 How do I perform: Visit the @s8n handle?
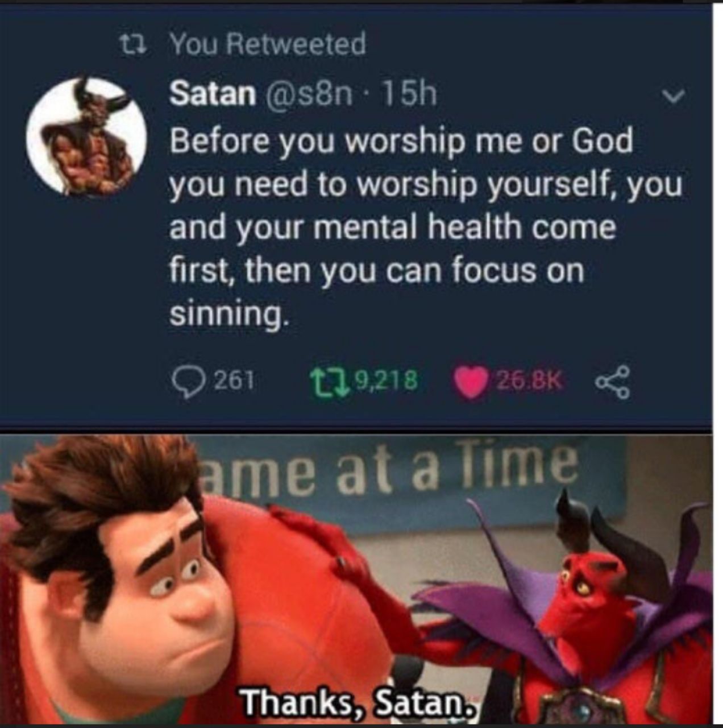(306, 94)
